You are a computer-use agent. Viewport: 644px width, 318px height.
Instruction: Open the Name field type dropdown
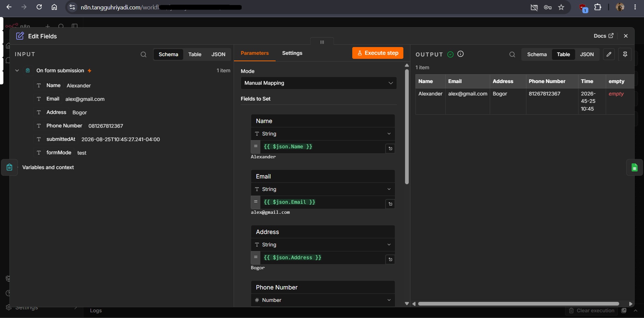[x=323, y=134]
